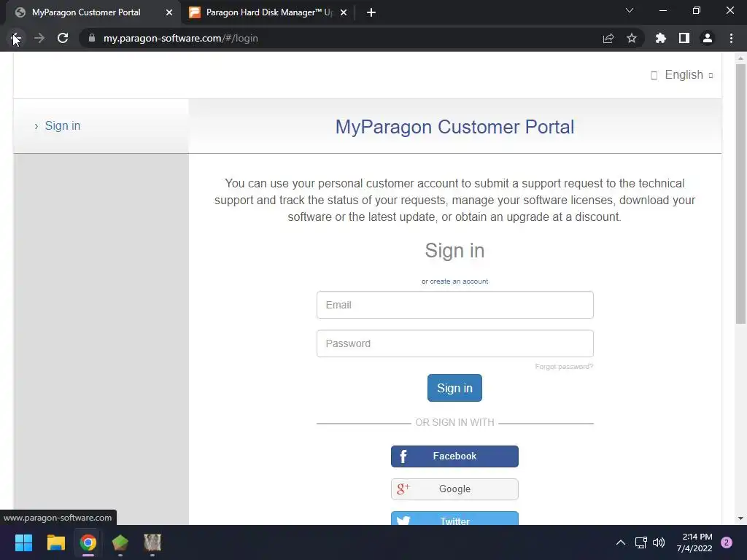Click the volume speaker tray icon
The width and height of the screenshot is (747, 560).
[x=659, y=542]
